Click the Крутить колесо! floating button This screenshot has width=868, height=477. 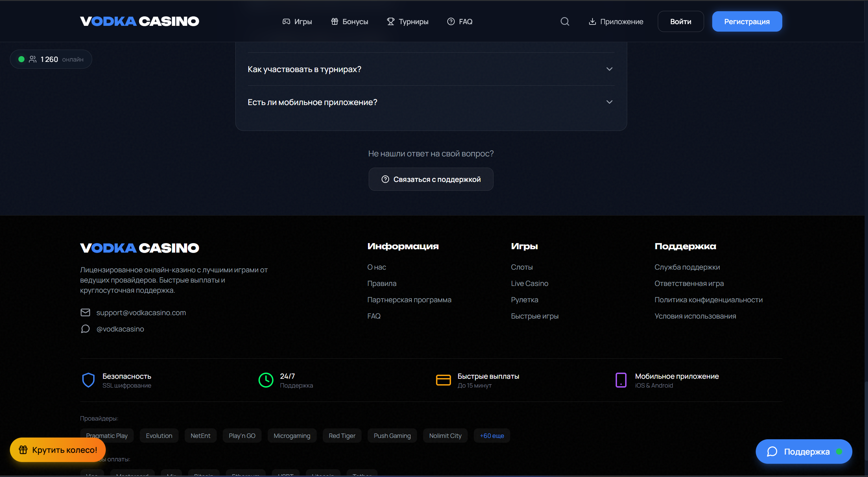58,450
